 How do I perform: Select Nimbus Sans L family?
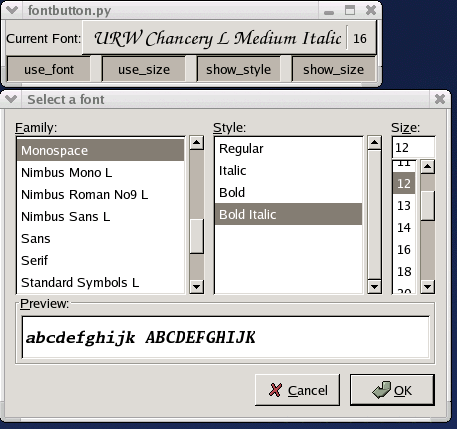tap(100, 216)
